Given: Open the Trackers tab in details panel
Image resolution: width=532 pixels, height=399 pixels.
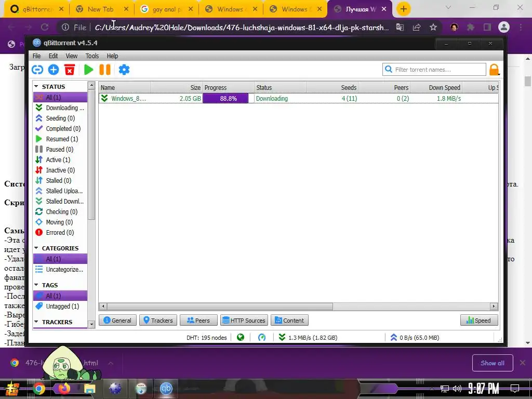Looking at the screenshot, I should (158, 320).
